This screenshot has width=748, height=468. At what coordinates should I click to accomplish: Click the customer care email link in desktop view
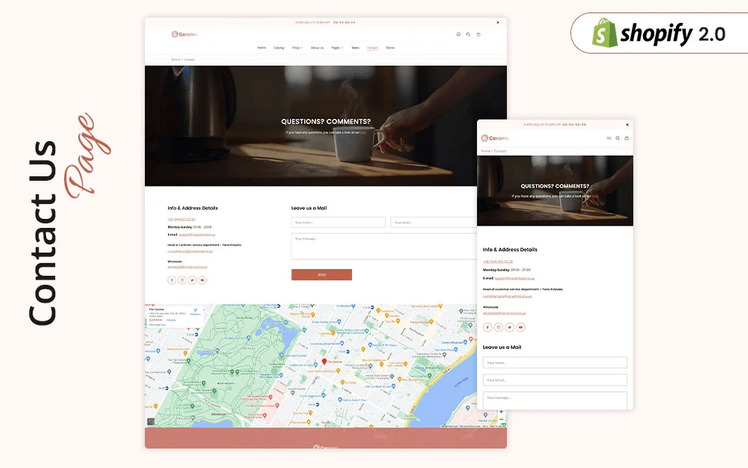pos(190,251)
